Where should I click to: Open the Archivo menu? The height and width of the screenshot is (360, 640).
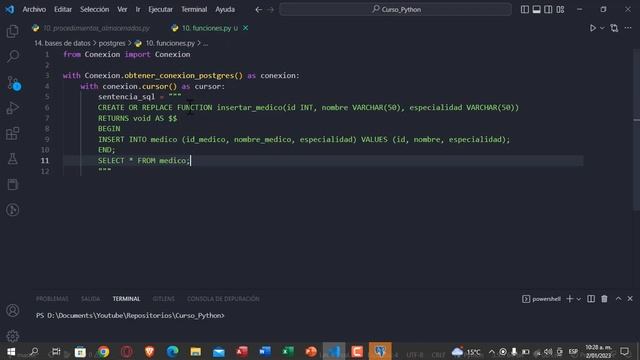(34, 9)
